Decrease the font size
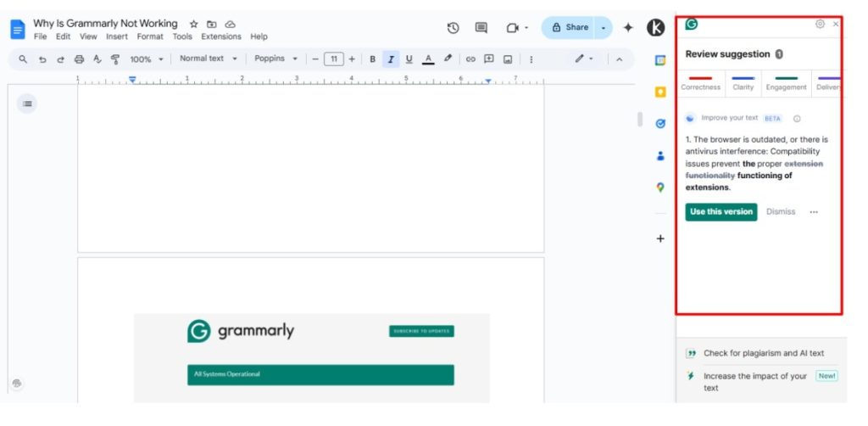The width and height of the screenshot is (868, 426). tap(315, 59)
